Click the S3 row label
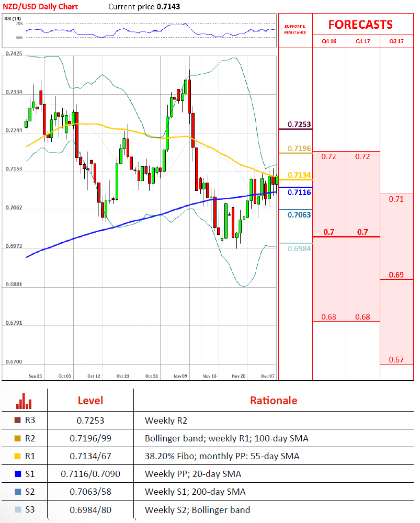420x523 pixels. click(x=30, y=509)
